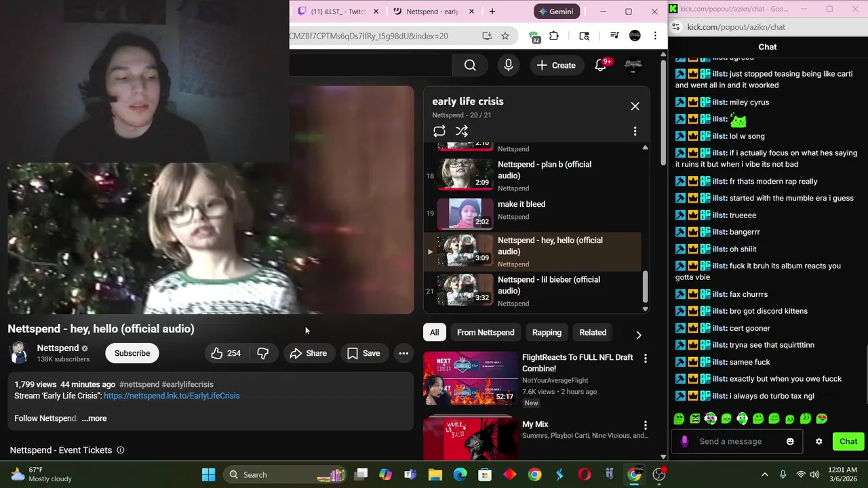Click the #nettspend hashtag
This screenshot has width=868, height=488.
pyautogui.click(x=139, y=384)
